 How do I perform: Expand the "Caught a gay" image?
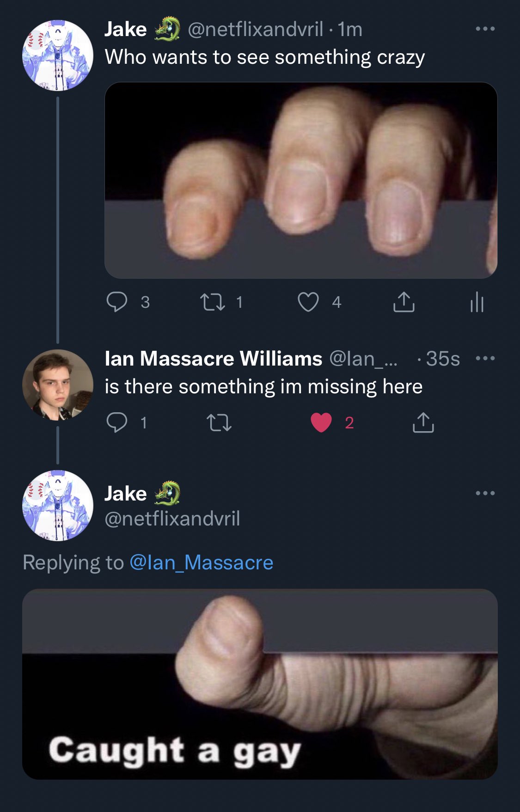coord(260,684)
